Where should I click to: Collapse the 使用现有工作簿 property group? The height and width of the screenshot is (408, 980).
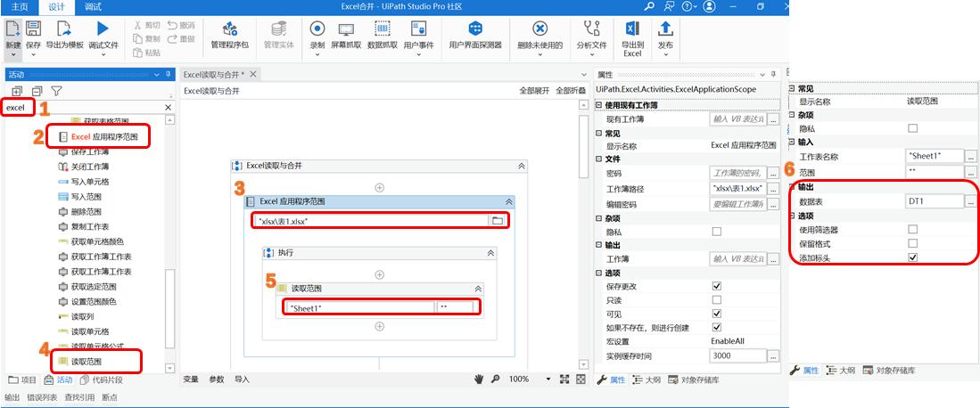[x=598, y=106]
